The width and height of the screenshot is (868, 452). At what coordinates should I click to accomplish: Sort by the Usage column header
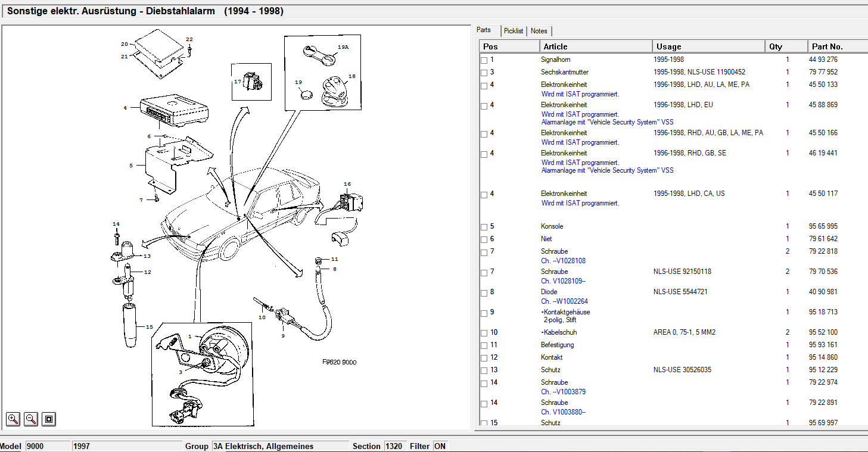(x=709, y=46)
